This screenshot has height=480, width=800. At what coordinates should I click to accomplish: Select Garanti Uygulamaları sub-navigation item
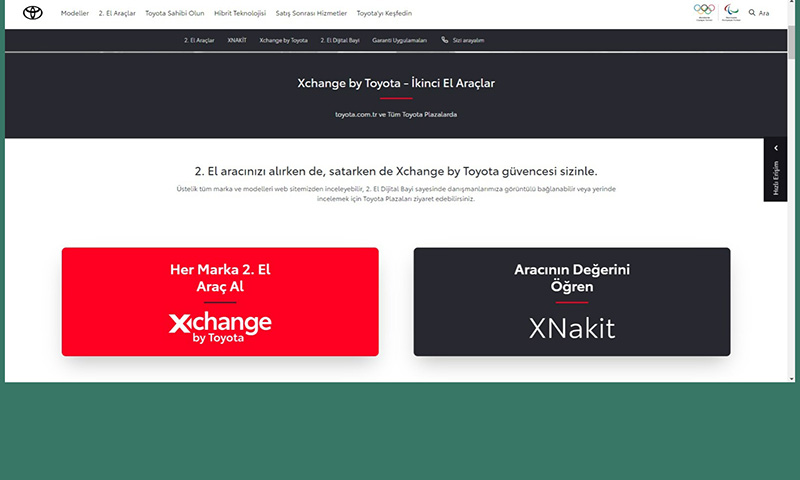399,40
